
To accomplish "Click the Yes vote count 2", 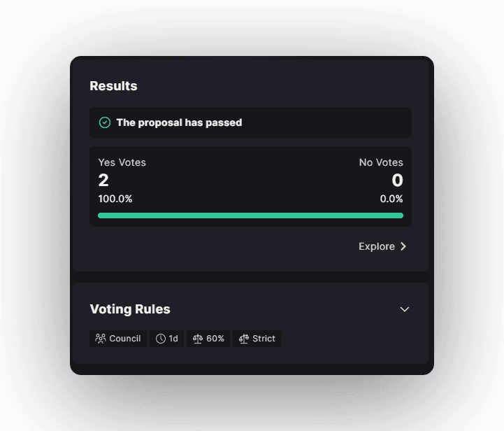I will pyautogui.click(x=103, y=181).
